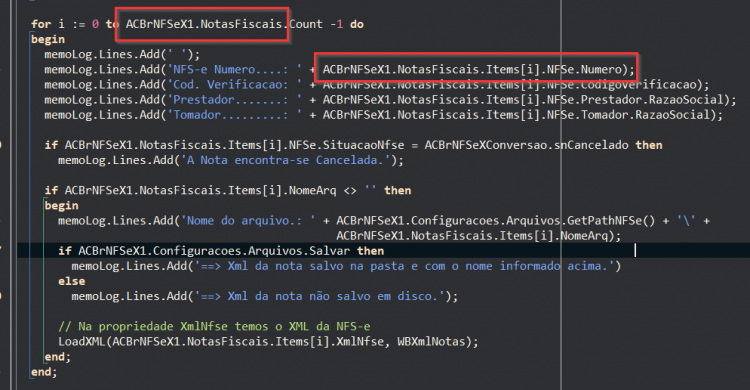
Task: Click 'A Nota encontra-se Cancelada.' string
Action: click(286, 160)
